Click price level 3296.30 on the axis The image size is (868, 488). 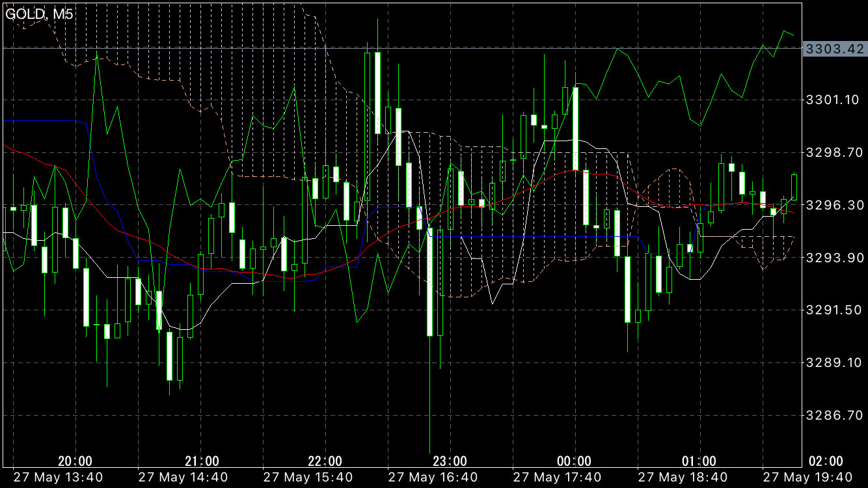[x=834, y=205]
